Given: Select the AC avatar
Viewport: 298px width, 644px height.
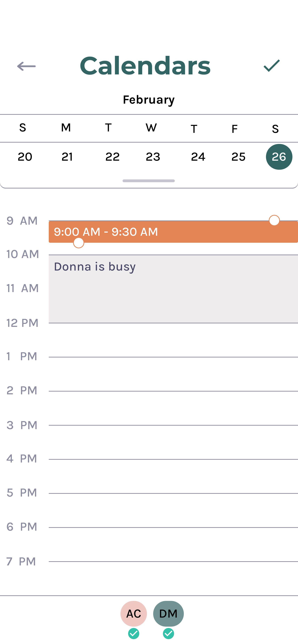Looking at the screenshot, I should tap(134, 613).
